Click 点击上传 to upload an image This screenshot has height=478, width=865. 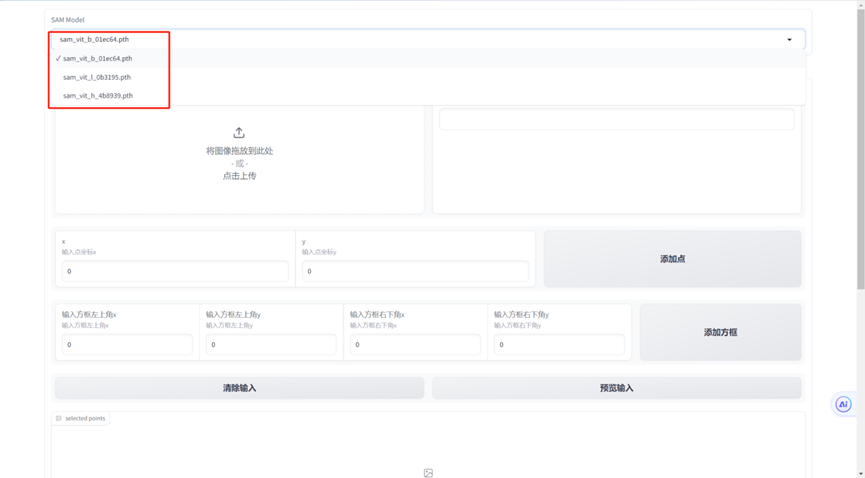239,176
